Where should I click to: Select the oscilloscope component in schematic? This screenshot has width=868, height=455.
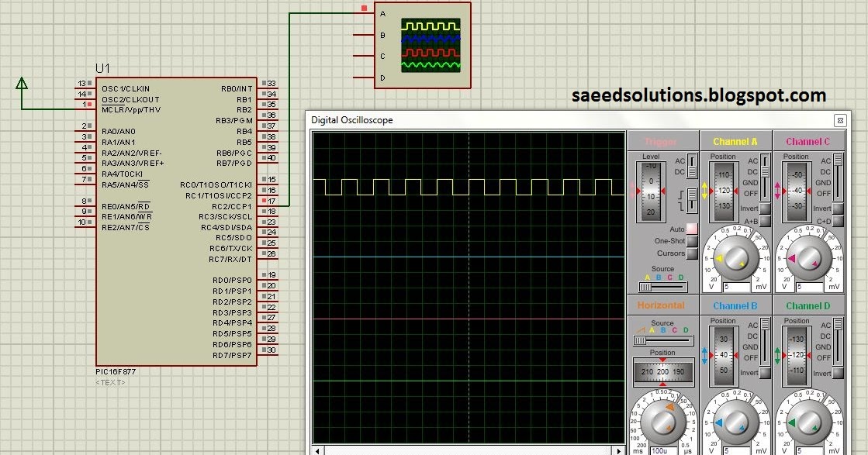click(x=423, y=45)
